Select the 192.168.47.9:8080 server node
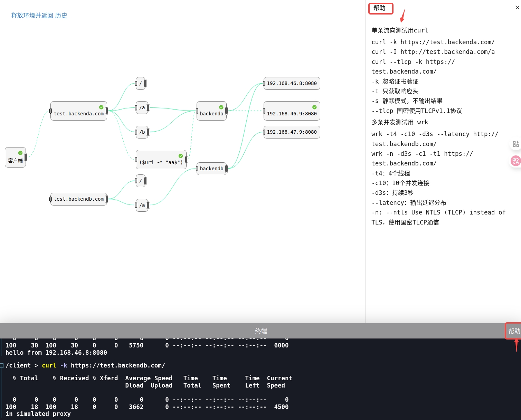Image resolution: width=521 pixels, height=420 pixels. (x=292, y=132)
